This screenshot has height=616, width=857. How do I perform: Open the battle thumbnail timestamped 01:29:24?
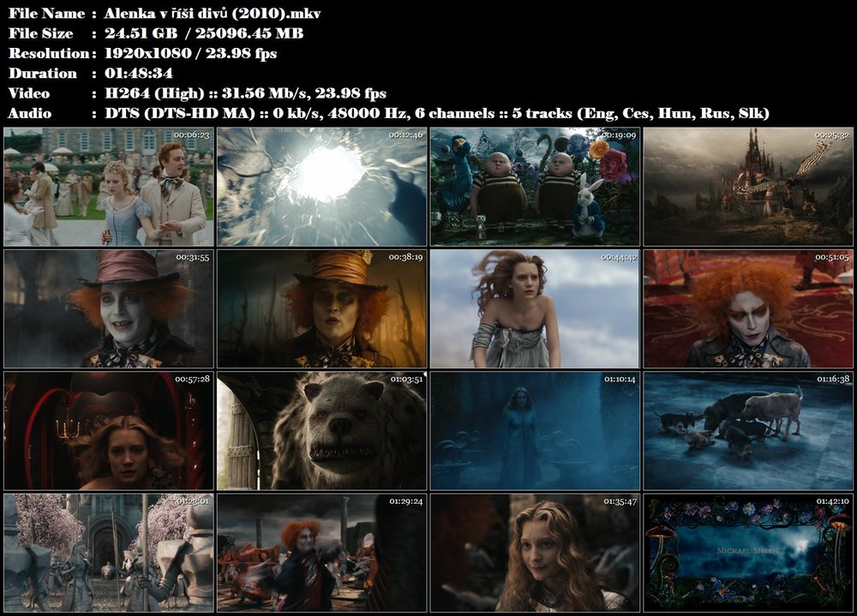tap(322, 553)
